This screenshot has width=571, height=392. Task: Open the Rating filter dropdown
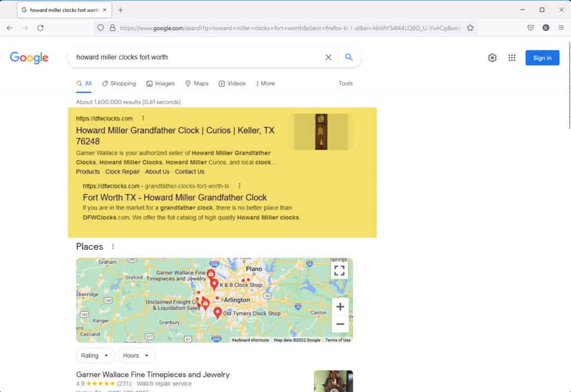point(95,356)
